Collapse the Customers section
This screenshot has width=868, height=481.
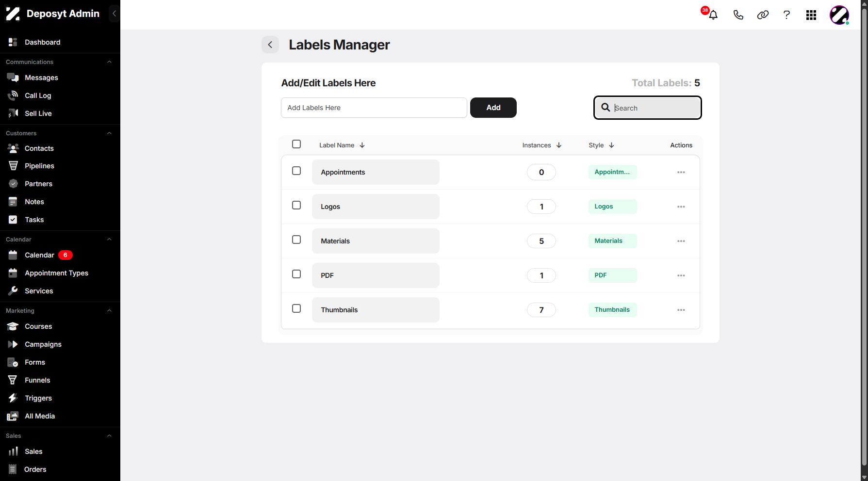109,133
